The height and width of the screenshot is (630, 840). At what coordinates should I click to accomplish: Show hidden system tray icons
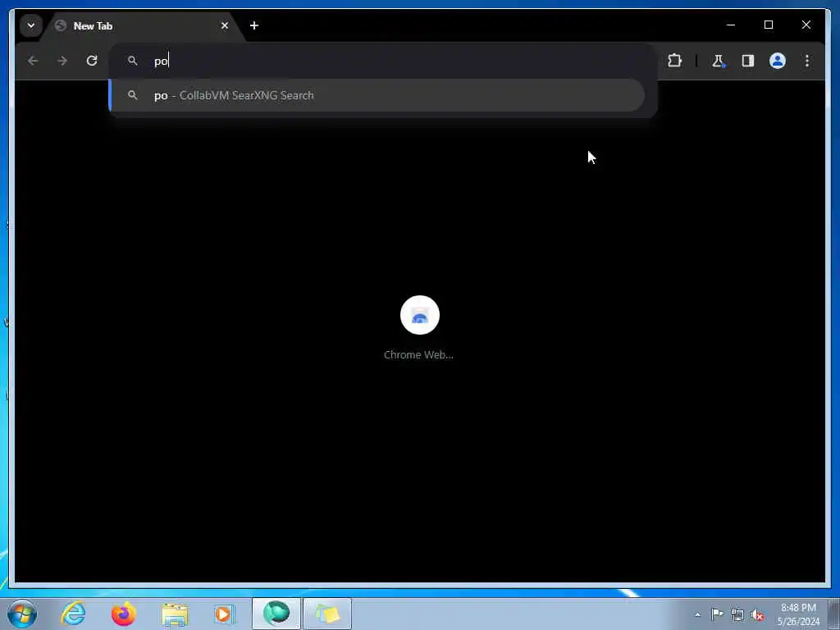pyautogui.click(x=697, y=614)
